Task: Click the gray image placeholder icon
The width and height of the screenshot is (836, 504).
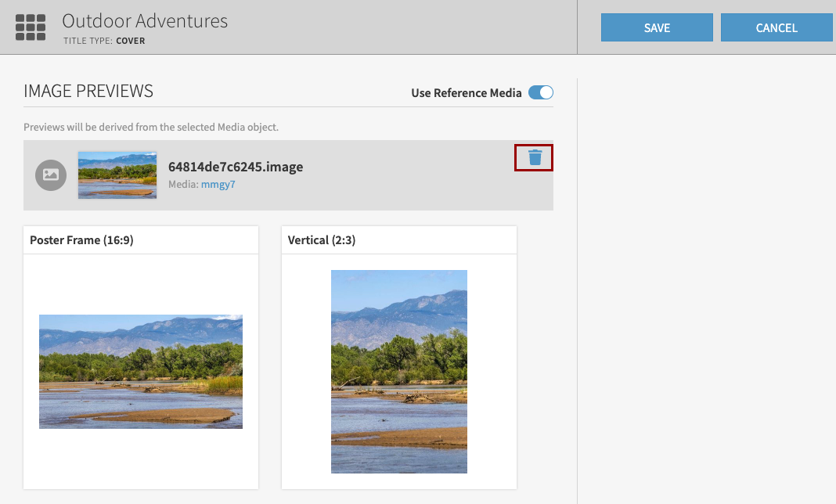Action: click(51, 175)
